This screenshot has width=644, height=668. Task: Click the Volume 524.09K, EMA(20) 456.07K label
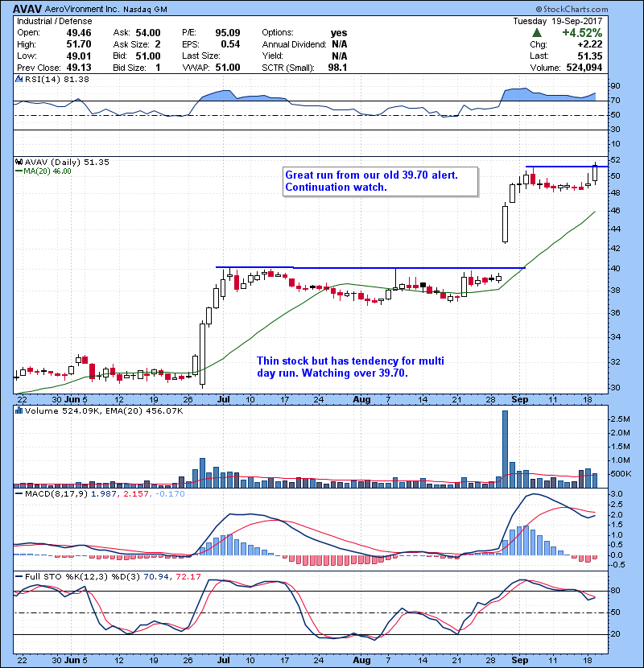click(x=104, y=411)
